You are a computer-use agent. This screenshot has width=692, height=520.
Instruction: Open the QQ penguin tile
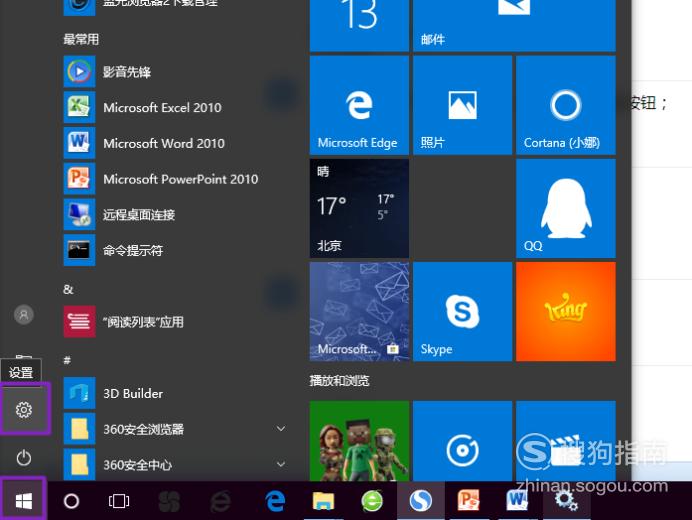click(566, 208)
